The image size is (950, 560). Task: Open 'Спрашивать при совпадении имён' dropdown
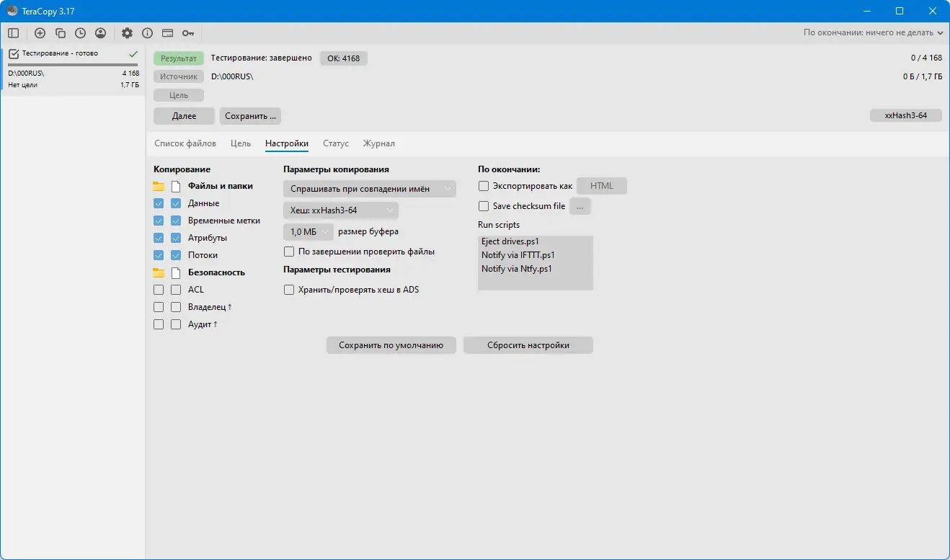[x=370, y=189]
